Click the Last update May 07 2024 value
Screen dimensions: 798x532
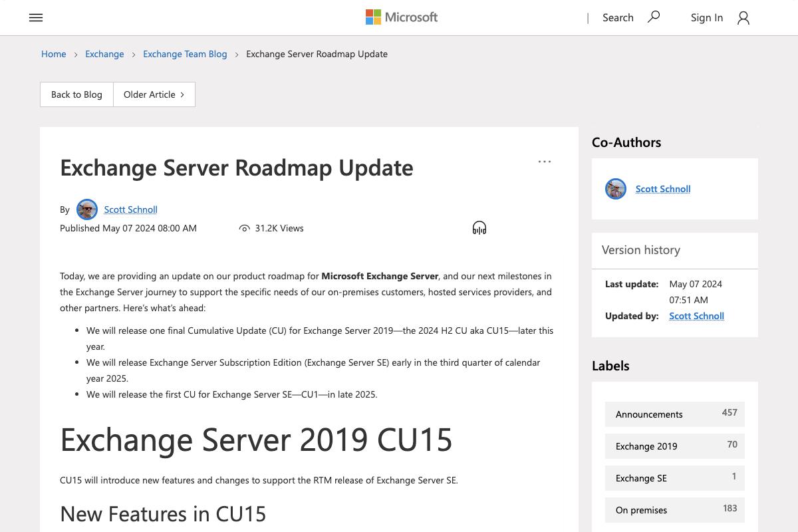coord(696,292)
